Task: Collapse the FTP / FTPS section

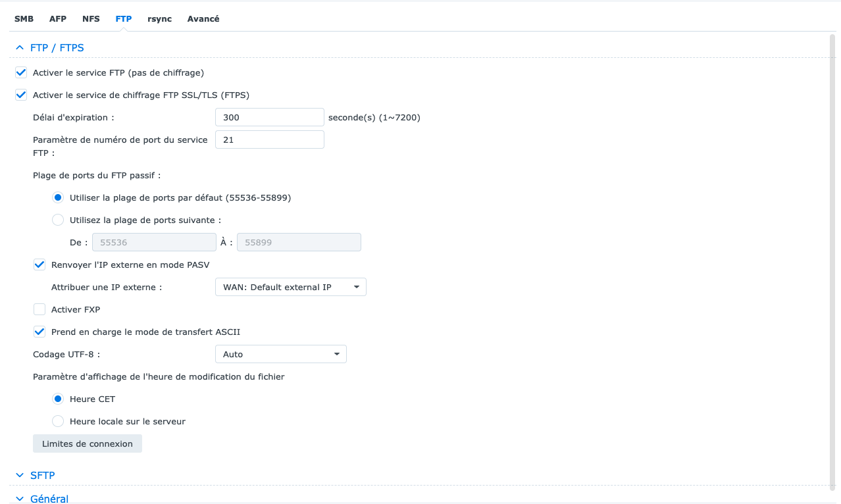Action: [20, 48]
